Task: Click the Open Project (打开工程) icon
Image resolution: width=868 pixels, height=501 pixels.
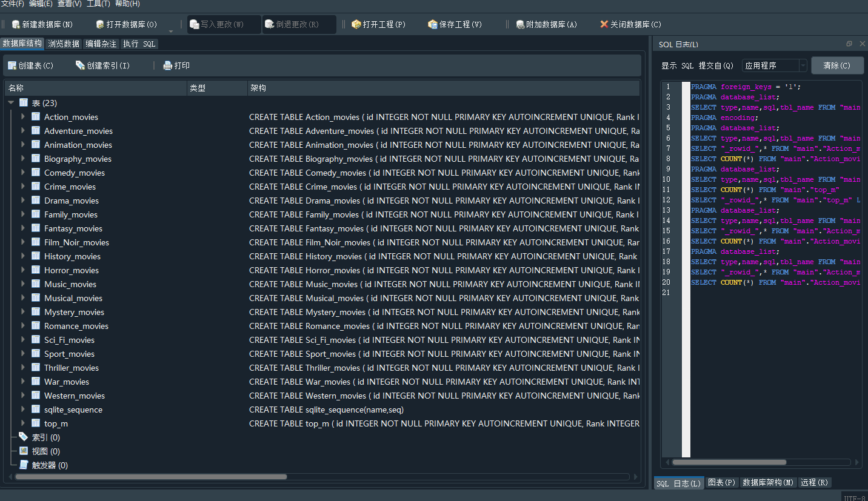Action: (356, 25)
